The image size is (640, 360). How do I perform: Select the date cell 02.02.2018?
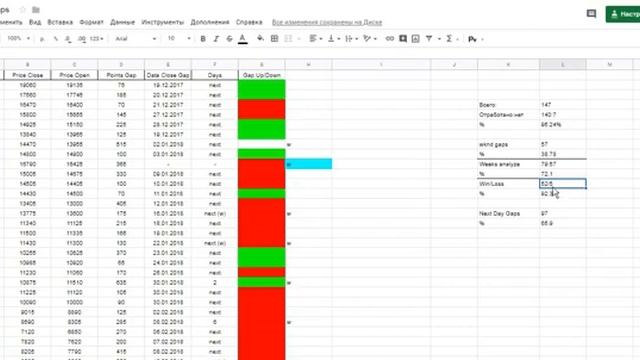pos(168,312)
